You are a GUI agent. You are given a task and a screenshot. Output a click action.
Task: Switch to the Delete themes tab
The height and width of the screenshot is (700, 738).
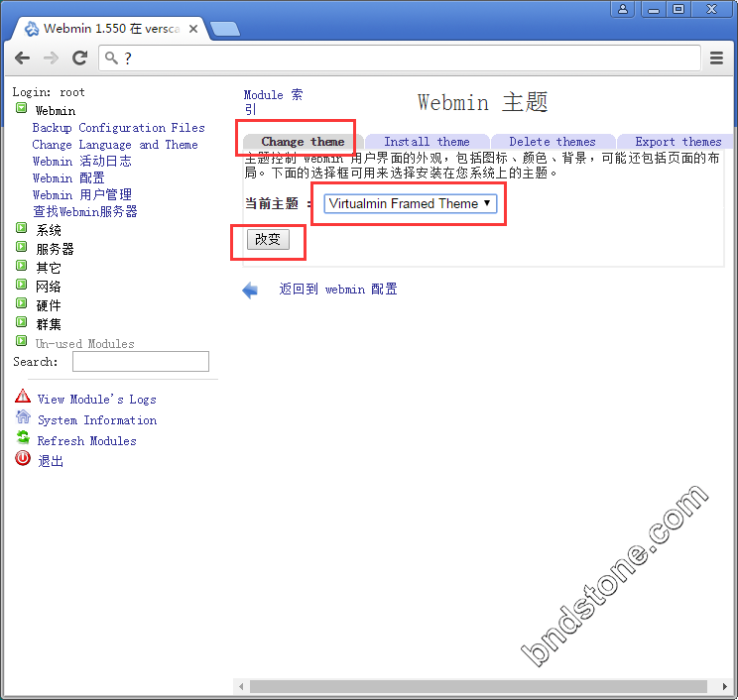(553, 142)
